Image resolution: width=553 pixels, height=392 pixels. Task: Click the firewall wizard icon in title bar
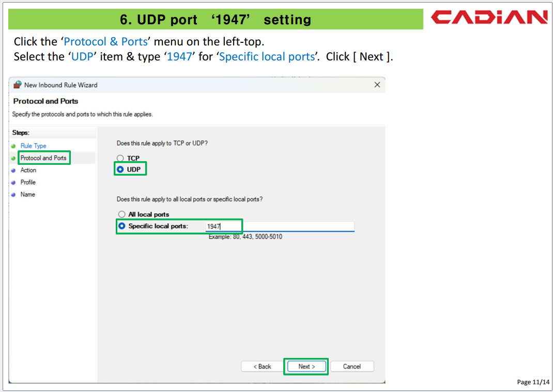(18, 85)
